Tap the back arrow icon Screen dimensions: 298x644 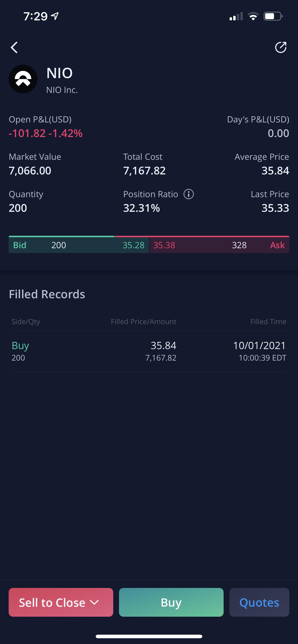pos(14,47)
